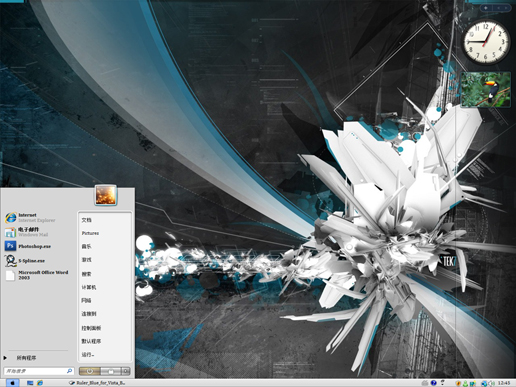Click the search magnifier icon in Start menu

pyautogui.click(x=70, y=371)
